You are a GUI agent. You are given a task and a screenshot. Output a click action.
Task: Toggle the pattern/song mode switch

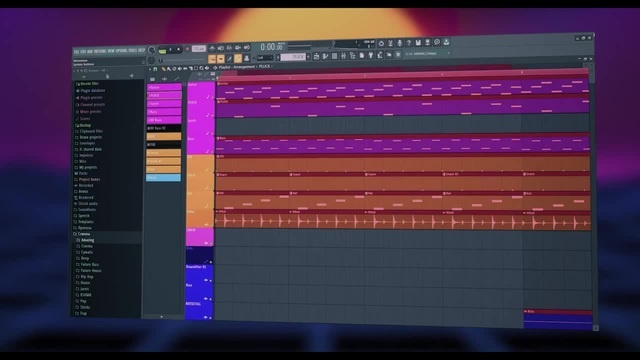162,51
